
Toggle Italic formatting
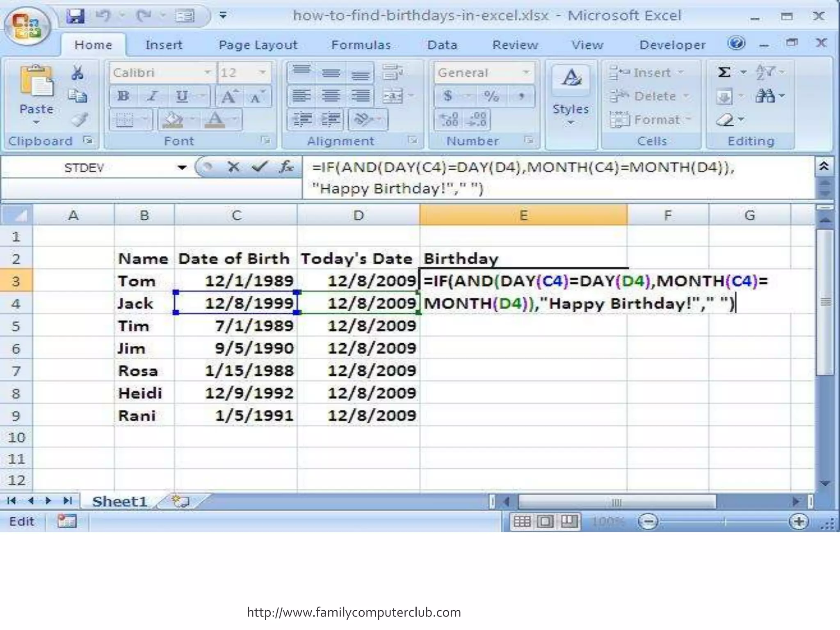coord(152,96)
